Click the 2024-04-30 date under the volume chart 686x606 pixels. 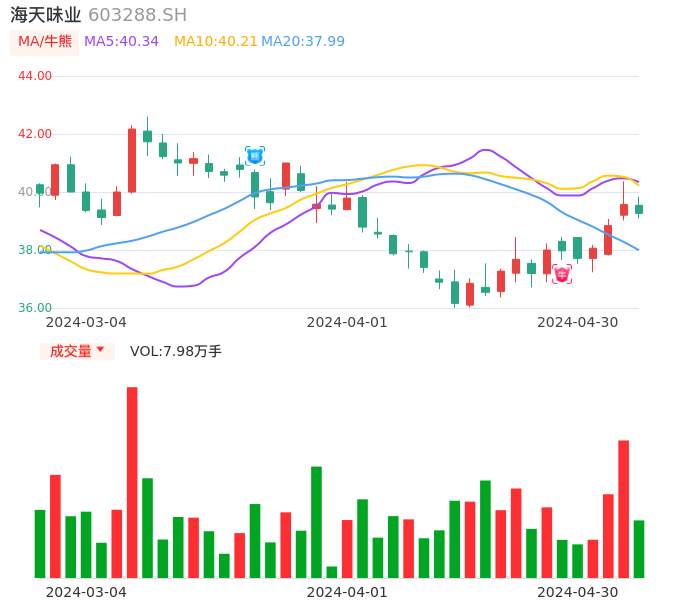tap(578, 592)
